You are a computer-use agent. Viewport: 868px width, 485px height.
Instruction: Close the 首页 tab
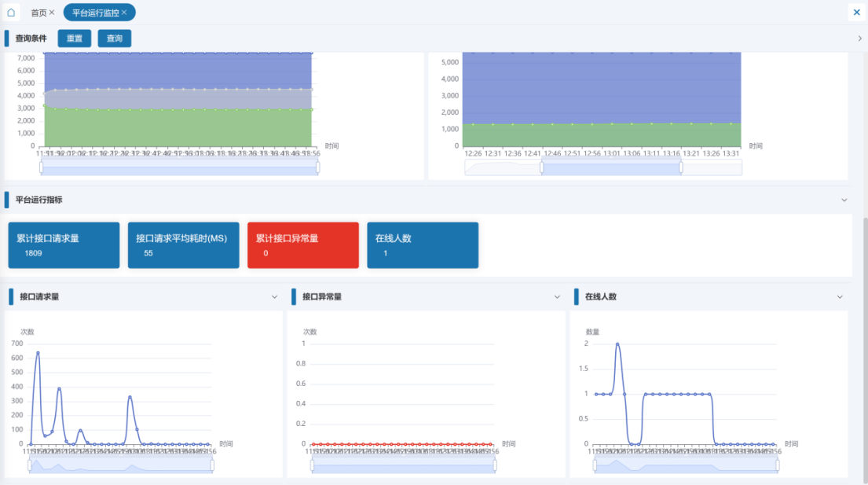52,12
